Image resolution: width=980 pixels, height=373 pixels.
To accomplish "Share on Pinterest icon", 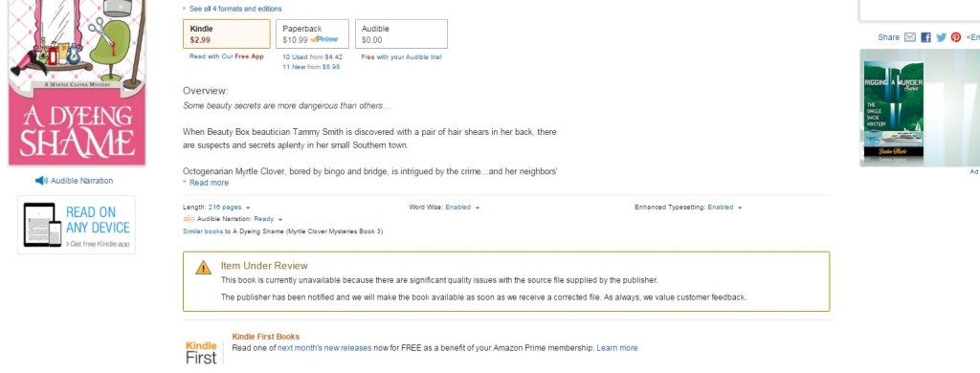I will 956,37.
